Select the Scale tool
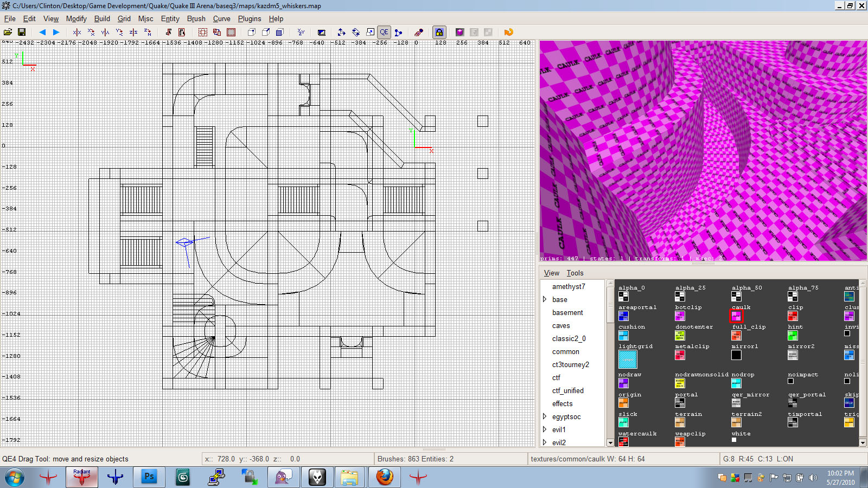Viewport: 868px width, 488px height. click(x=370, y=33)
